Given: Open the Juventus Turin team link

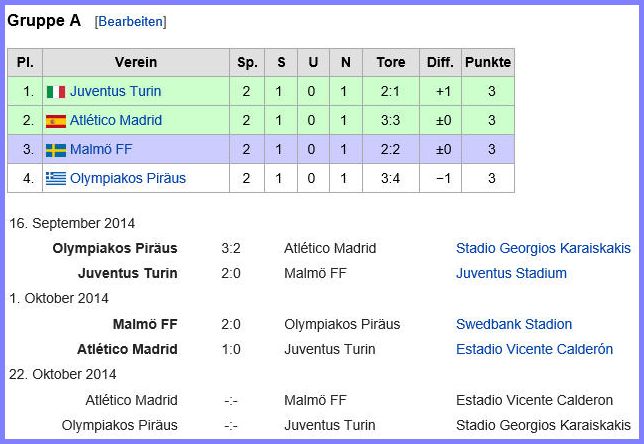Looking at the screenshot, I should [115, 91].
